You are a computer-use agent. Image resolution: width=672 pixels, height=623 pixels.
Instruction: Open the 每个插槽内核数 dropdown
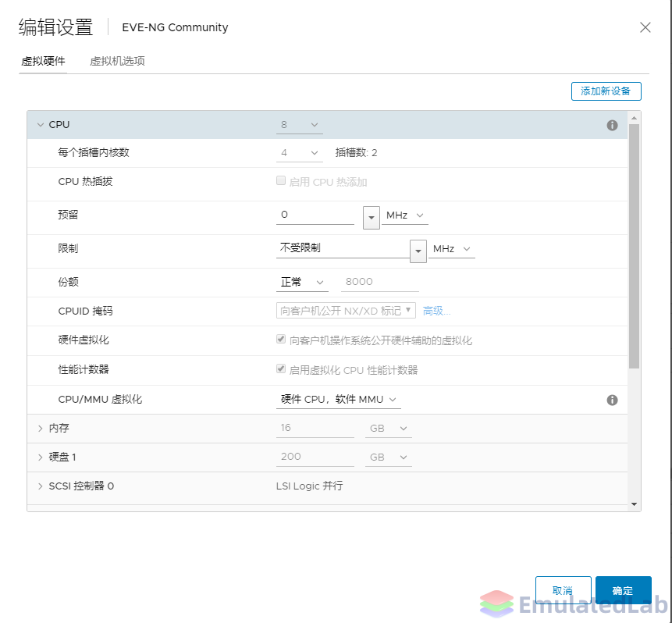[300, 153]
